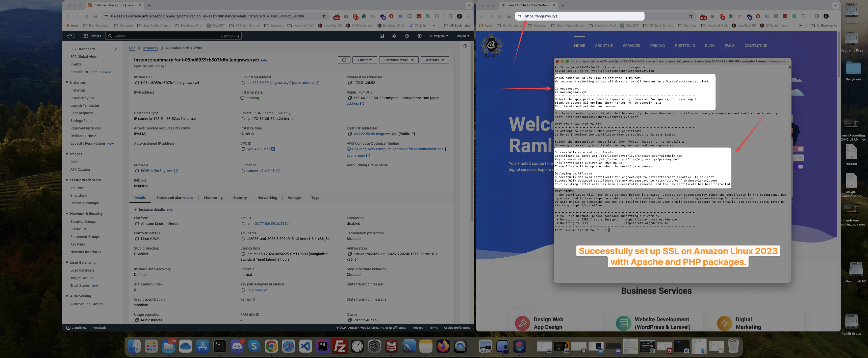Viewport: 868px width, 358px height.
Task: Copy the Public IPv4 address
Action: click(x=243, y=83)
